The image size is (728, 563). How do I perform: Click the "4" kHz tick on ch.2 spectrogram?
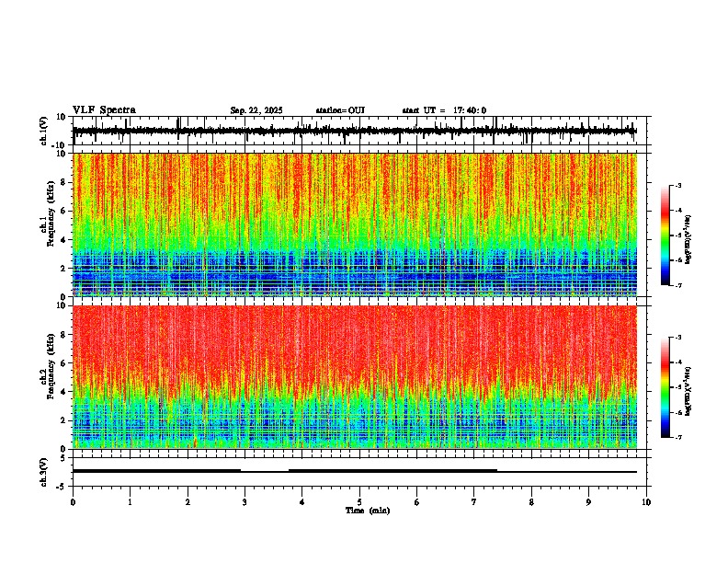63,392
